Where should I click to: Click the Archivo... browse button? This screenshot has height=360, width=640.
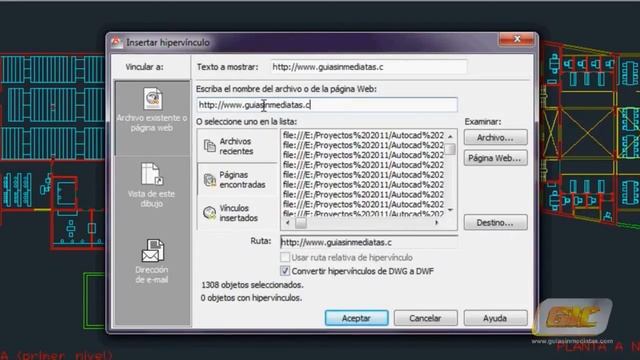pos(496,138)
